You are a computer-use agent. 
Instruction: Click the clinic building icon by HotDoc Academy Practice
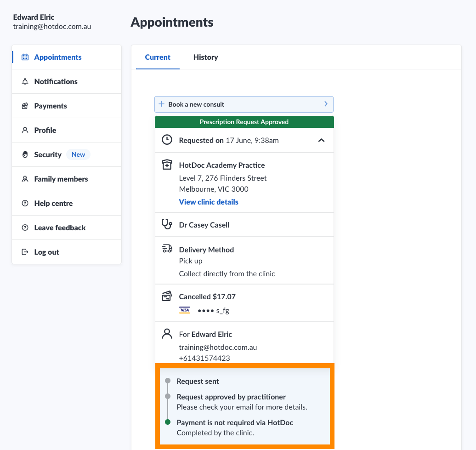click(167, 165)
